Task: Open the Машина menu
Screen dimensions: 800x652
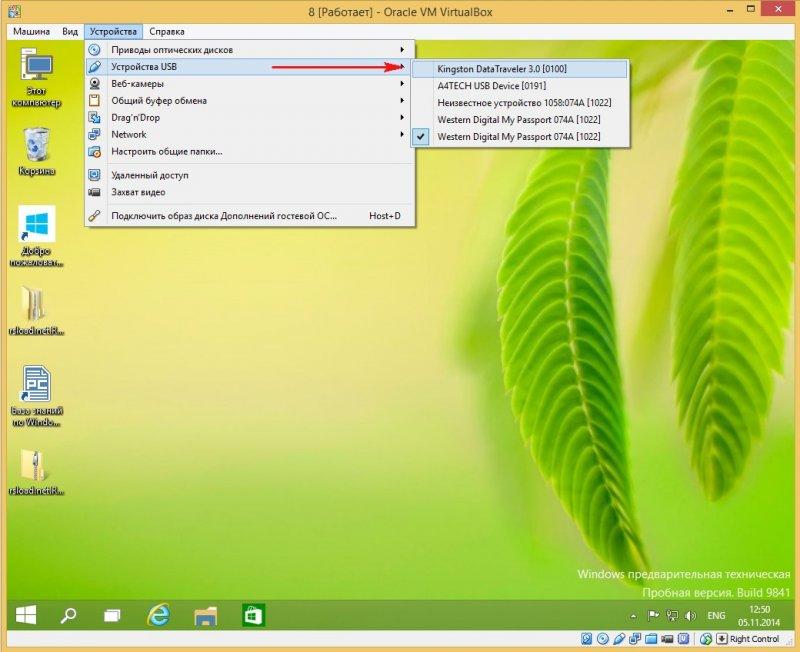Action: point(31,32)
